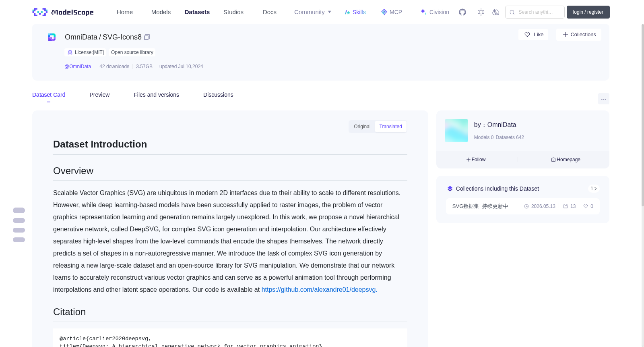
Task: Click the SVG-Icons8 dataset avatar icon
Action: pos(52,37)
